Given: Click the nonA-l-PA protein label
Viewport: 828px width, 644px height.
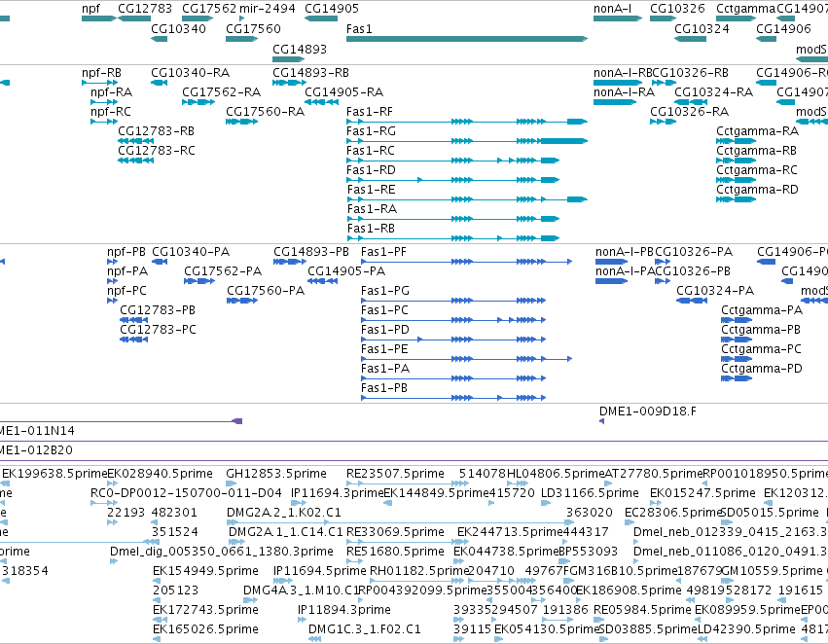Looking at the screenshot, I should click(x=625, y=270).
